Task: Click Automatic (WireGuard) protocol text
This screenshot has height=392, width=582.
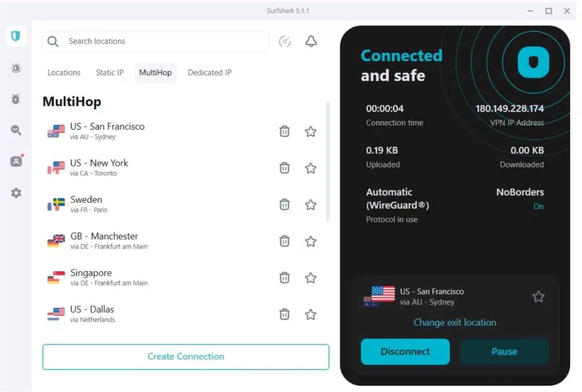Action: tap(398, 199)
